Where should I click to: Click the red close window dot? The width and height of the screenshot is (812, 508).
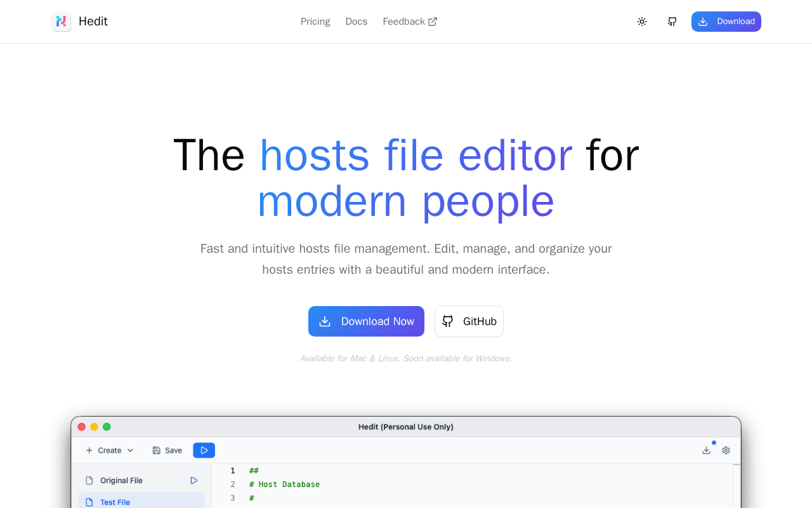coord(82,427)
